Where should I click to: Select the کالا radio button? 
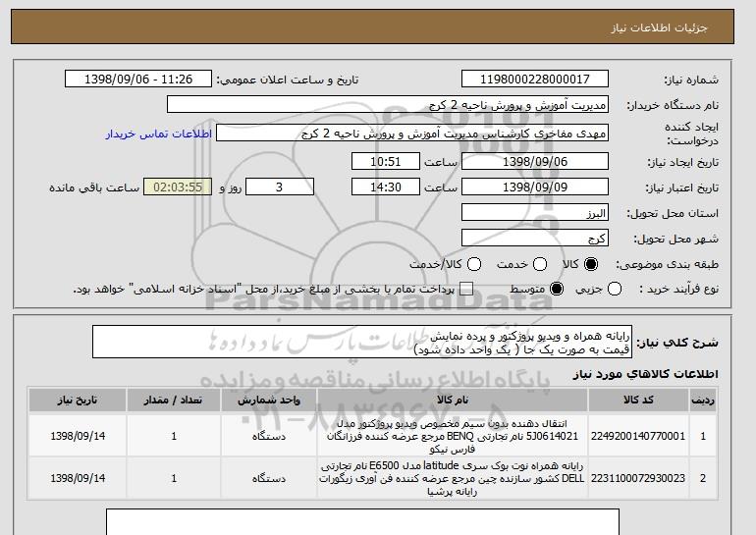click(x=591, y=264)
